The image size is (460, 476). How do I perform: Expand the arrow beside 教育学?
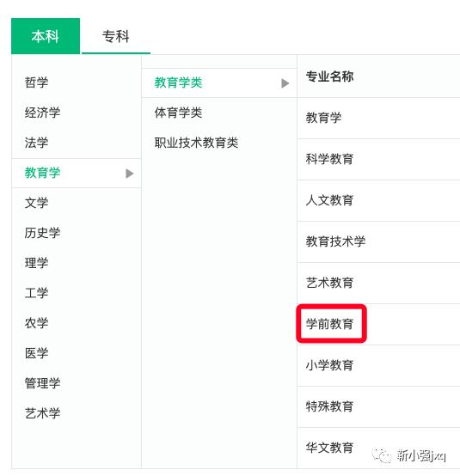(x=130, y=174)
